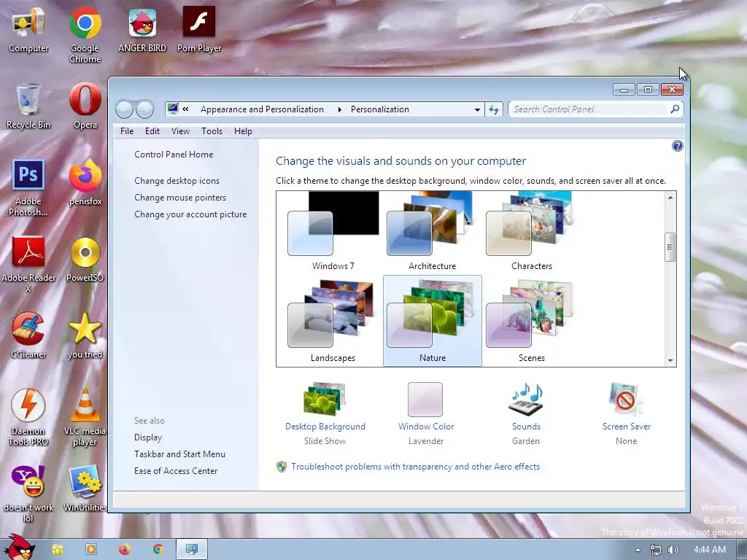This screenshot has width=747, height=560.
Task: Select the ANGER BIRD desktop icon
Action: pyautogui.click(x=142, y=29)
